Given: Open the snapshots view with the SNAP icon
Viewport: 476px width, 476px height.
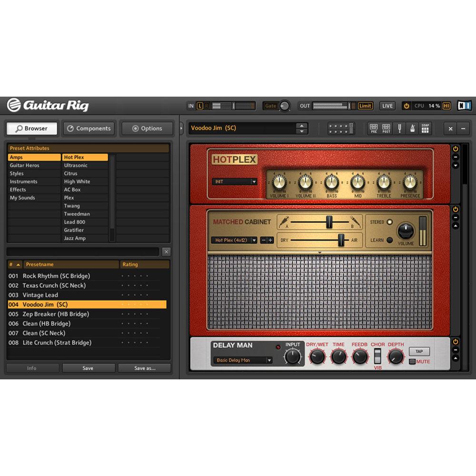Looking at the screenshot, I should tap(425, 128).
